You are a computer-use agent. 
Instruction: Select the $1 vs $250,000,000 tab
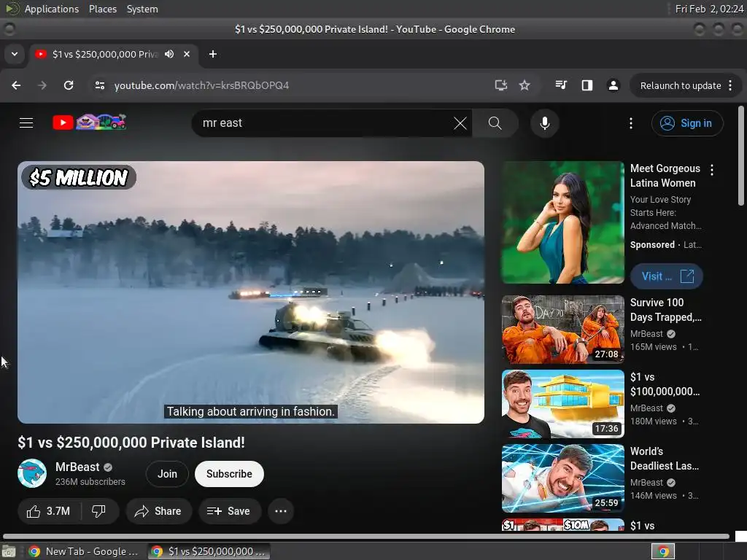coord(115,54)
